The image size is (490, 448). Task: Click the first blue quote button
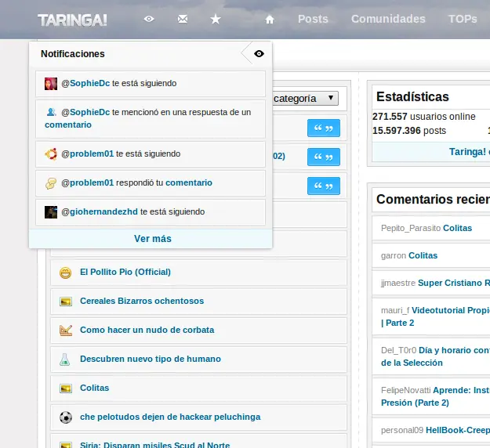point(324,128)
